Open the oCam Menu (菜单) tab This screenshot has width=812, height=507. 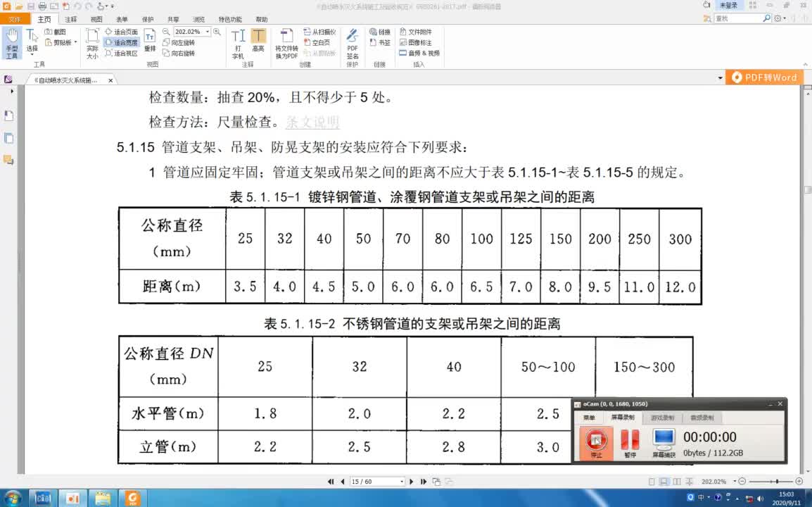pos(590,418)
